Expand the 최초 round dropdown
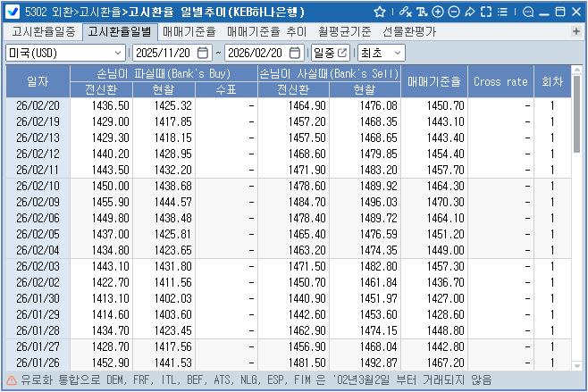 [382, 53]
